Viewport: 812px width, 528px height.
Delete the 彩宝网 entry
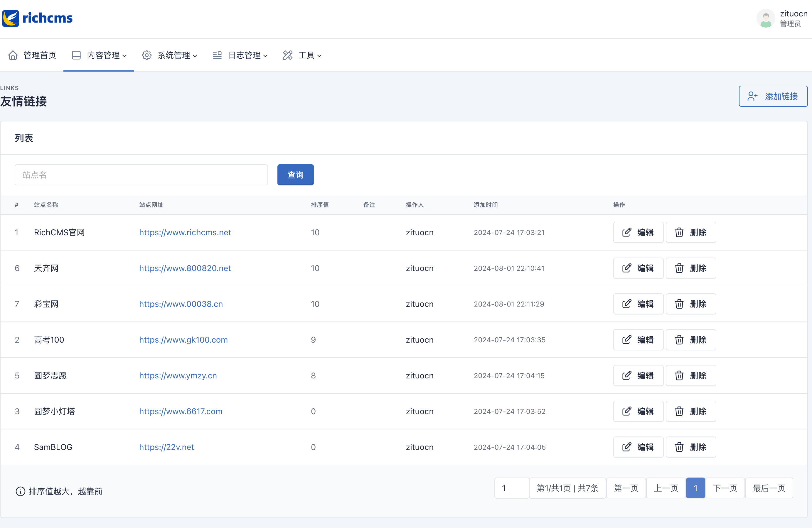[691, 304]
